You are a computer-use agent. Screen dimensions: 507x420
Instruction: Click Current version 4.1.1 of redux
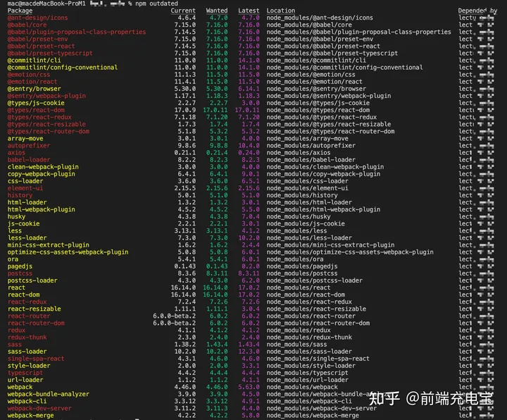point(187,331)
